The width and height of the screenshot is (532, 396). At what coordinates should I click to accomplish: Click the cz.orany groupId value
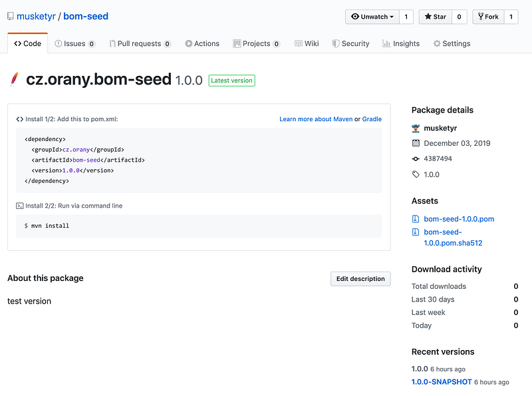click(x=76, y=150)
